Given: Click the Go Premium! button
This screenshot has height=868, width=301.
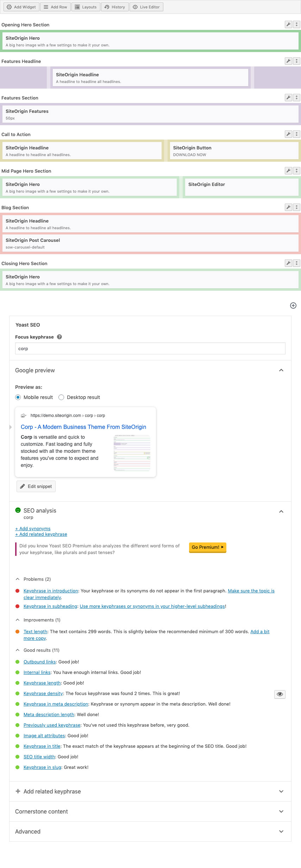Looking at the screenshot, I should 208,547.
